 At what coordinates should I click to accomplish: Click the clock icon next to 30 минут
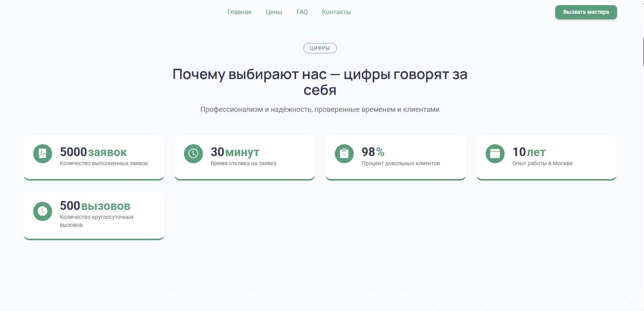(x=193, y=154)
